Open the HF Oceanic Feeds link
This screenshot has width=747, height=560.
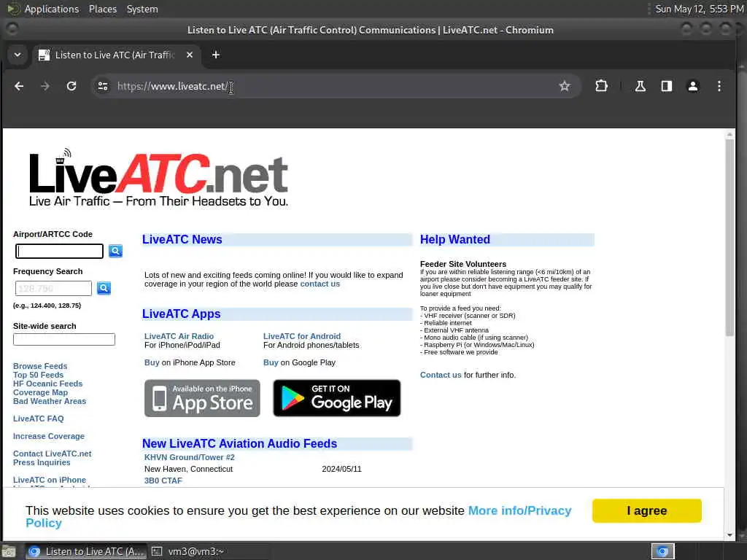(47, 384)
